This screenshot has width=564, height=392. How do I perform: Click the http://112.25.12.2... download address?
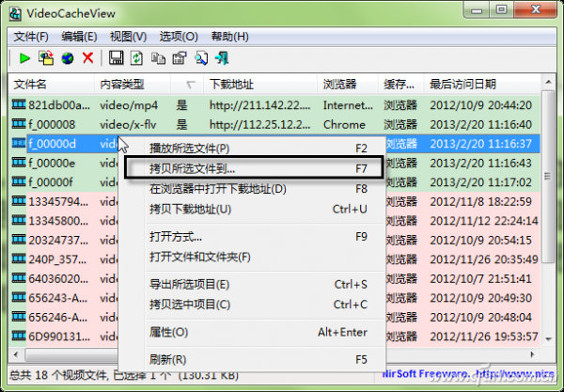coord(260,124)
